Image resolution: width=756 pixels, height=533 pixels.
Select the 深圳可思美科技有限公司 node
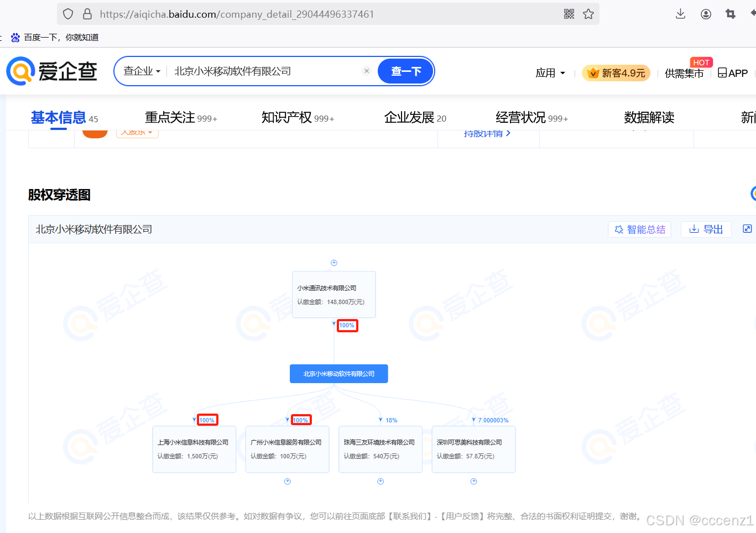point(473,450)
